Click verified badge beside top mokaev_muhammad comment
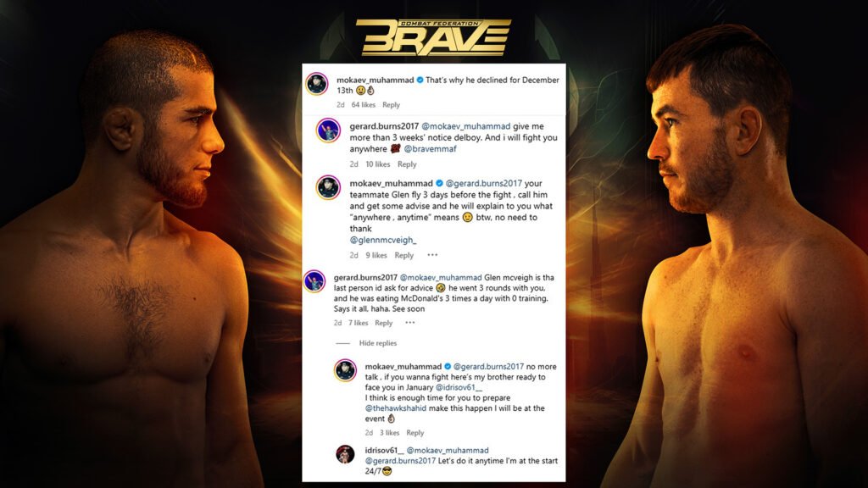 click(x=420, y=80)
